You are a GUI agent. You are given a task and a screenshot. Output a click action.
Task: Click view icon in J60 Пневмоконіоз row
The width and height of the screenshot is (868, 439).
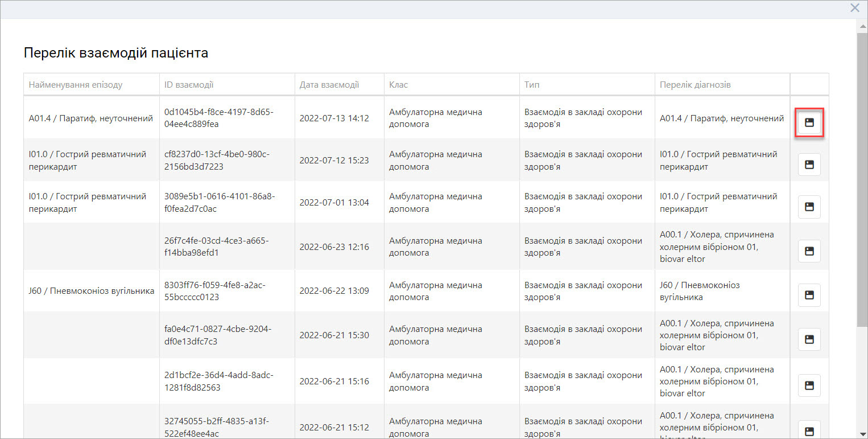tap(809, 295)
